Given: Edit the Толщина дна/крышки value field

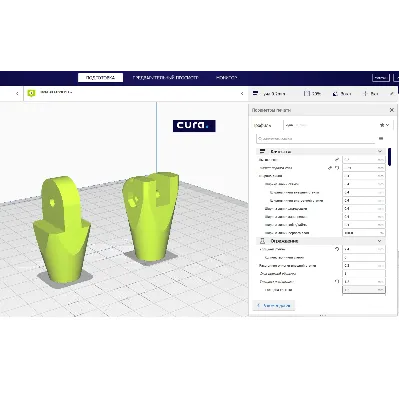Looking at the screenshot, I should point(364,282).
